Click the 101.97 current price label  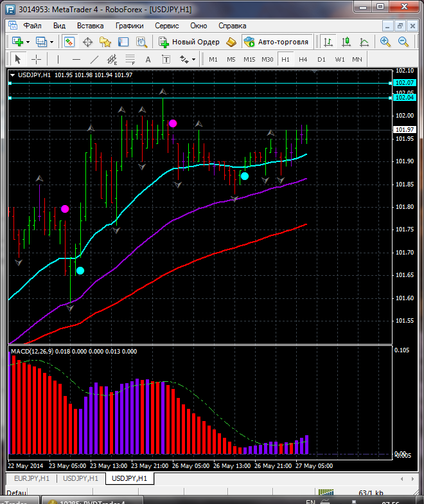405,130
